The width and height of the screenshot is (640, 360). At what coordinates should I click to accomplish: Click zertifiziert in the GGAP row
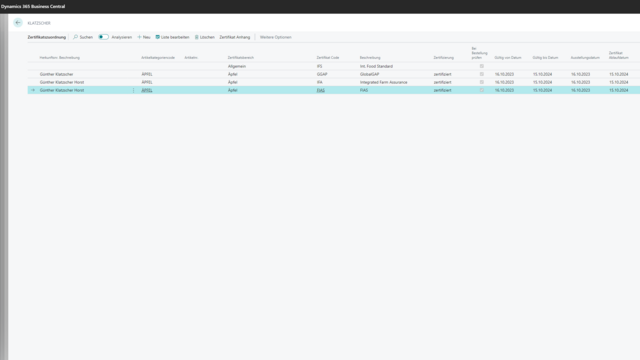[x=442, y=74]
